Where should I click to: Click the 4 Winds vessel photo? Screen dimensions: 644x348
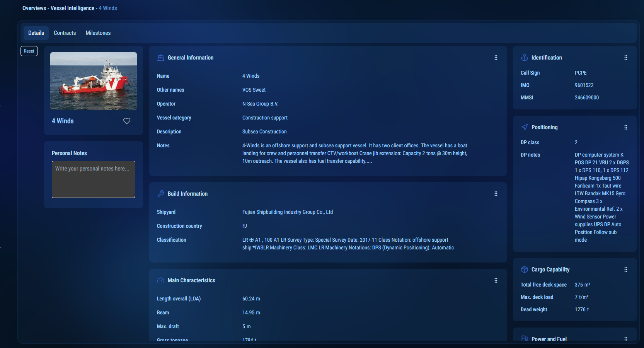click(94, 81)
